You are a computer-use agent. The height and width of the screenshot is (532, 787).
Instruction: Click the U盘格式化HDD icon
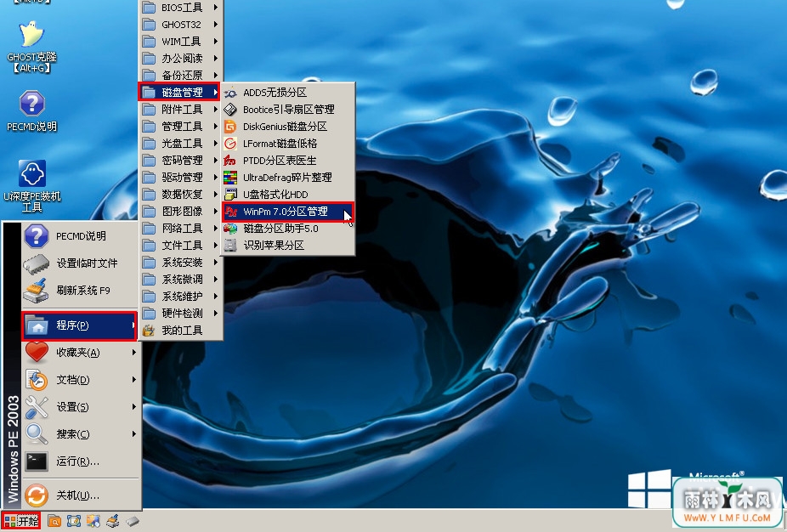(x=230, y=195)
